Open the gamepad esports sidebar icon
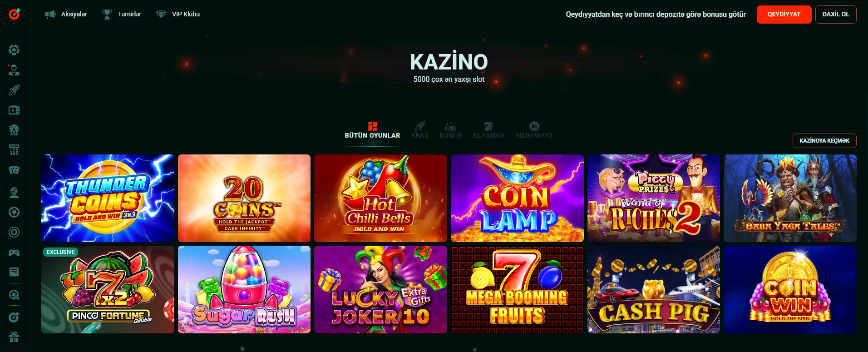868x352 pixels. (14, 252)
